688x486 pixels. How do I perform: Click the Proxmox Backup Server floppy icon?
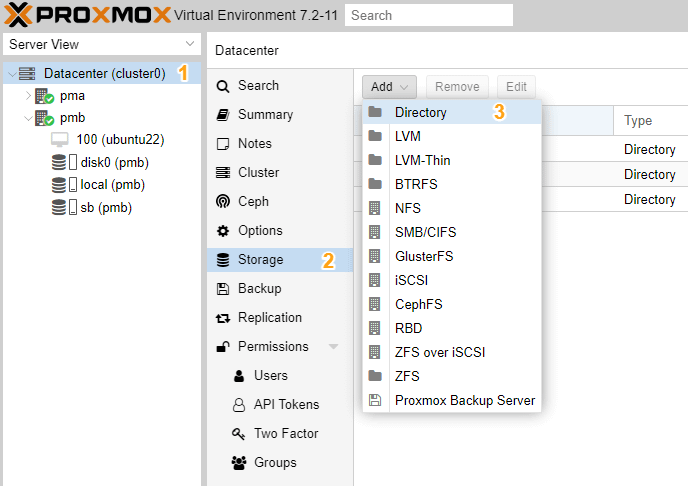pyautogui.click(x=375, y=400)
